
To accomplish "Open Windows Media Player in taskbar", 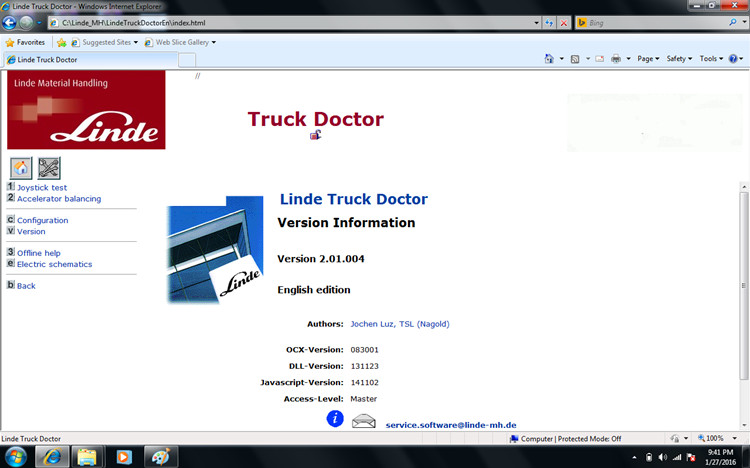I will (124, 457).
